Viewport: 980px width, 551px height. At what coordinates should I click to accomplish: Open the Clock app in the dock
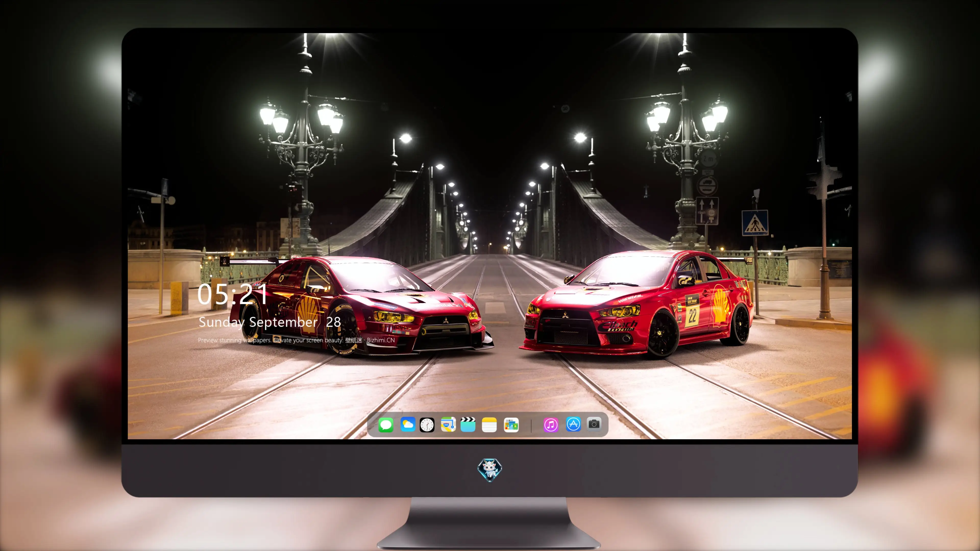(427, 425)
